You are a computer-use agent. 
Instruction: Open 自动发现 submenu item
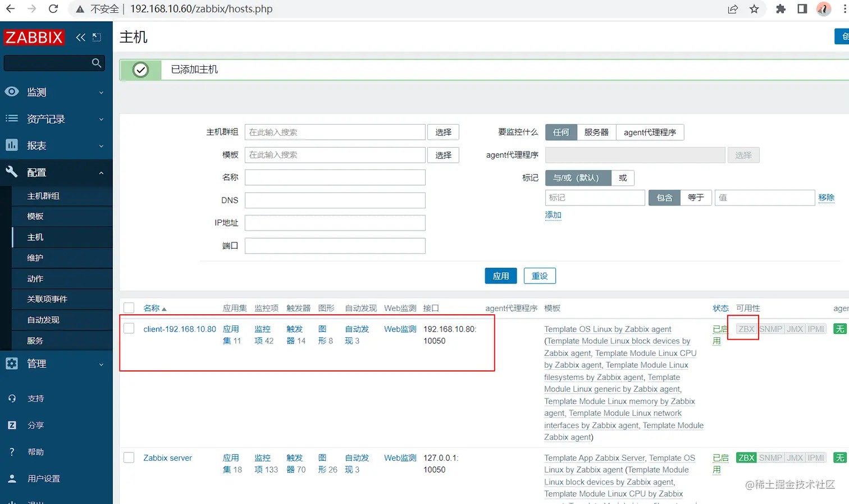click(x=62, y=320)
